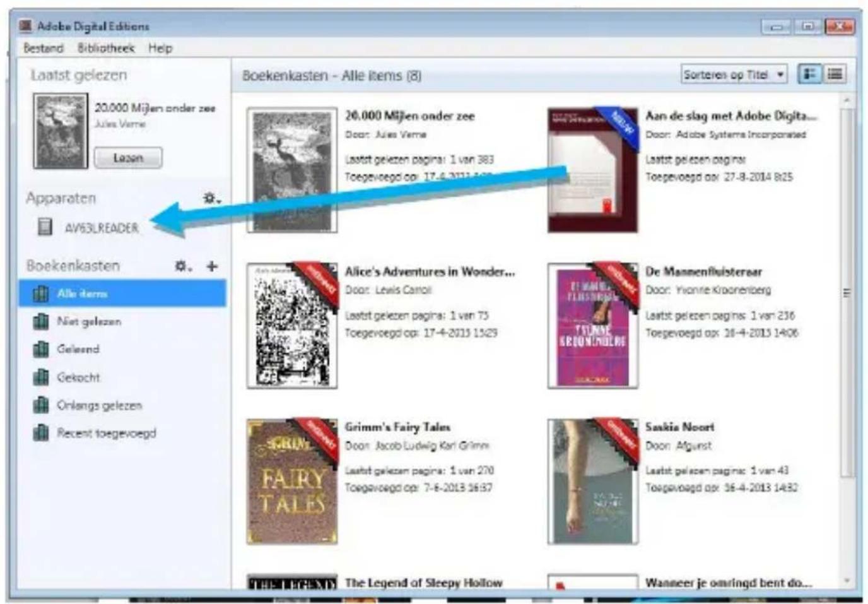Open the Apparaten gear options menu
This screenshot has height=604, width=868.
pyautogui.click(x=211, y=199)
